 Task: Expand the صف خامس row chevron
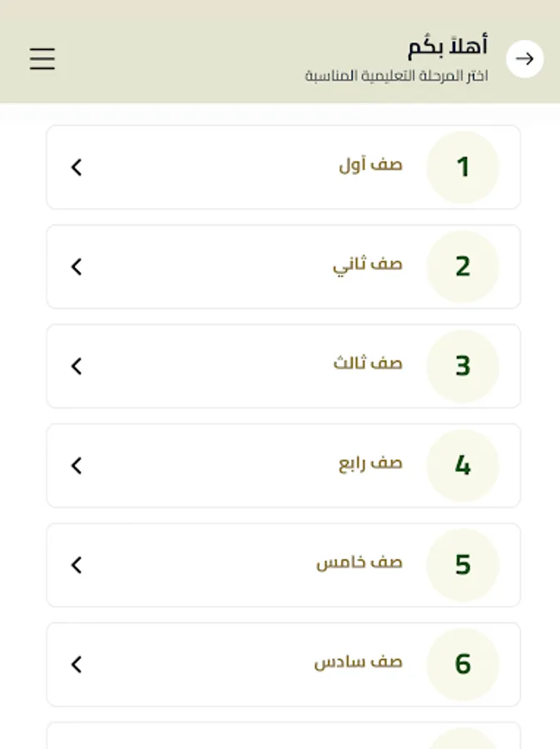[76, 564]
